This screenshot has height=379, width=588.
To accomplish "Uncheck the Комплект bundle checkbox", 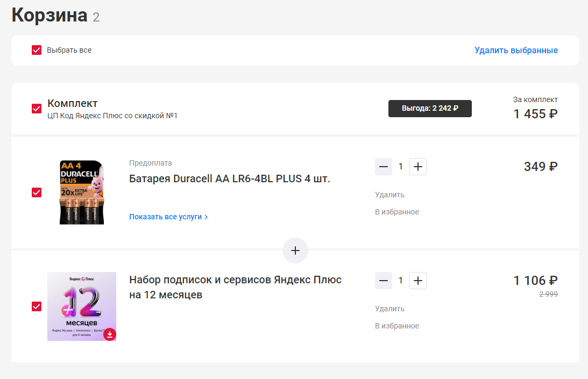I will 37,109.
